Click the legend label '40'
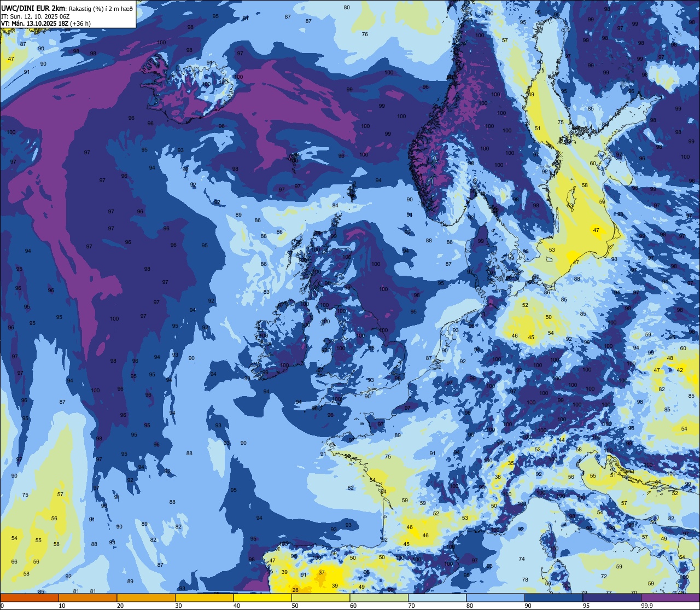 coord(237,606)
